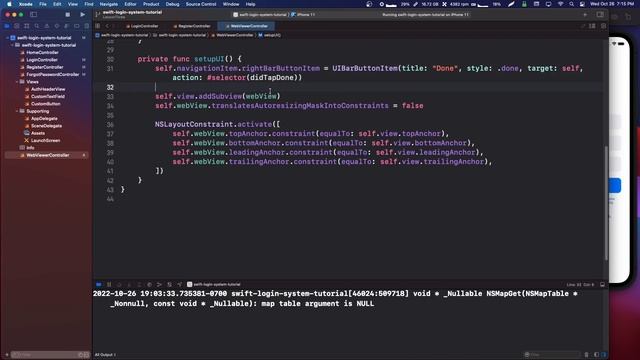Viewport: 640px width, 360px height.
Task: Open the Find navigator magnifier icon
Action: point(37,26)
